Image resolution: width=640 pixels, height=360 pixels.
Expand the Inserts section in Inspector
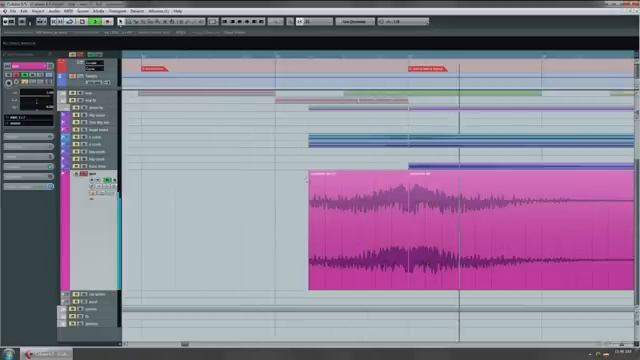click(x=29, y=136)
